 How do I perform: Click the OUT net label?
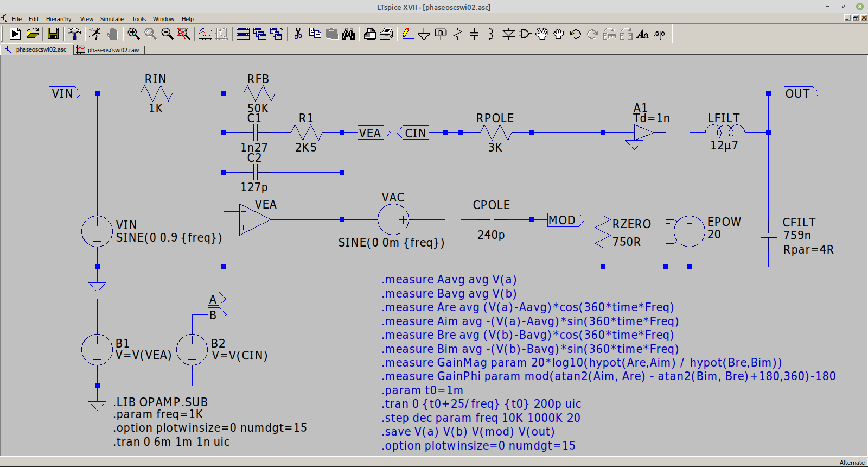click(801, 93)
